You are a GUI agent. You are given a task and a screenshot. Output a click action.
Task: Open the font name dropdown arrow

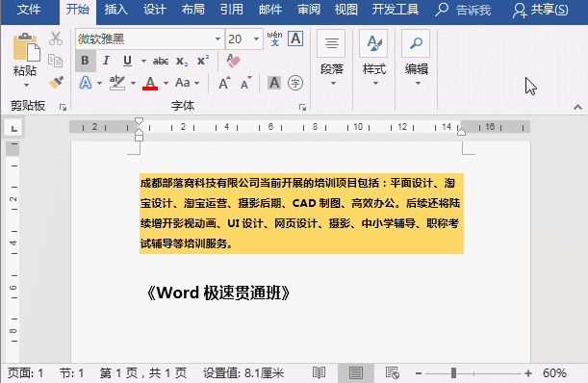click(x=217, y=39)
